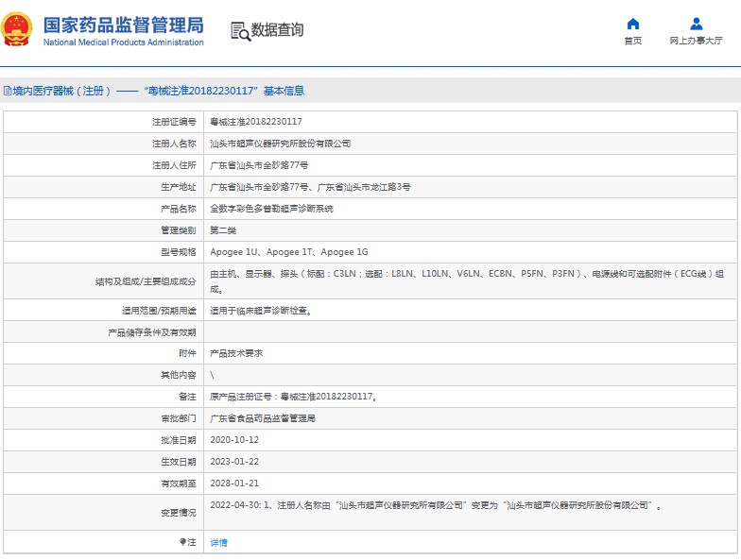Click the 附件 row label
This screenshot has width=741, height=560.
click(x=187, y=353)
